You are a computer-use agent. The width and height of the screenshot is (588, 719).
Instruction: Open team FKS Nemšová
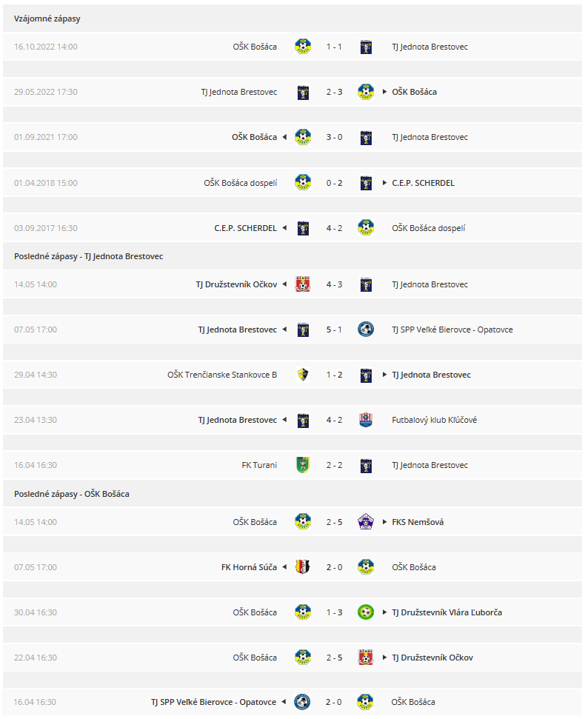pyautogui.click(x=418, y=522)
